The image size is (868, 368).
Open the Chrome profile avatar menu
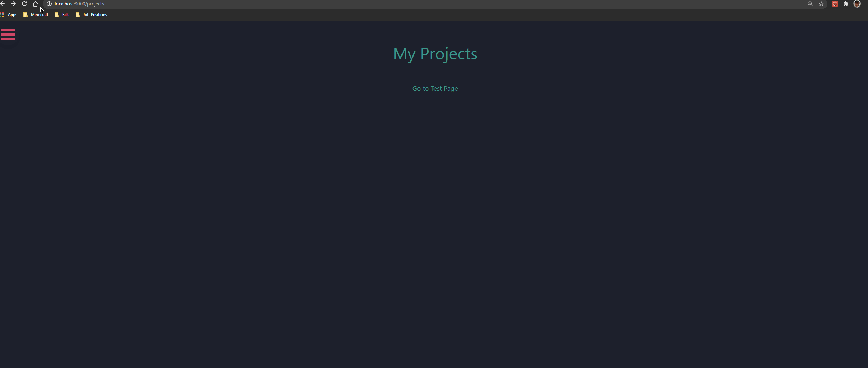point(857,4)
